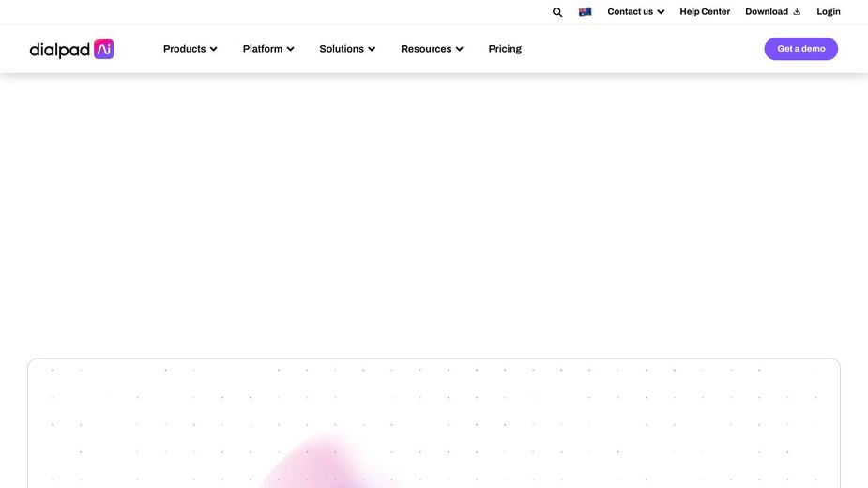Click the Australian flag region selector
This screenshot has height=488, width=868.
586,12
